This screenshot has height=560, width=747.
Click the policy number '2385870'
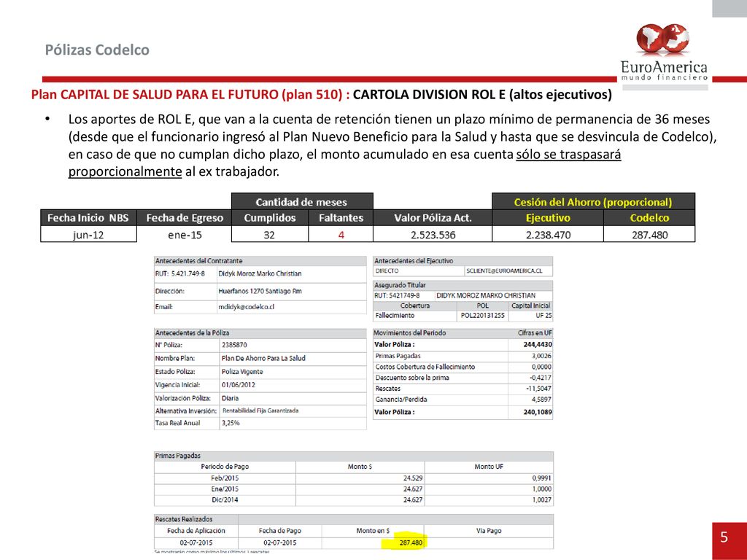(234, 345)
